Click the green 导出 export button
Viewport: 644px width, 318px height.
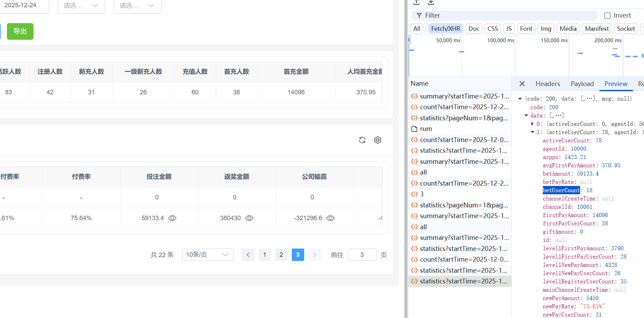click(20, 31)
